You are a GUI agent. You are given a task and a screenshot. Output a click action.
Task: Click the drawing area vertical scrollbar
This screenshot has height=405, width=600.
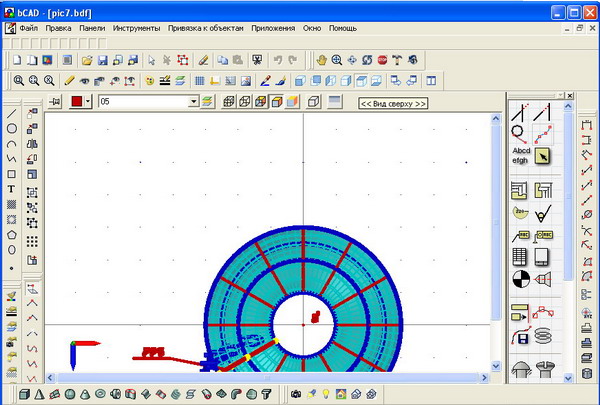coord(496,240)
